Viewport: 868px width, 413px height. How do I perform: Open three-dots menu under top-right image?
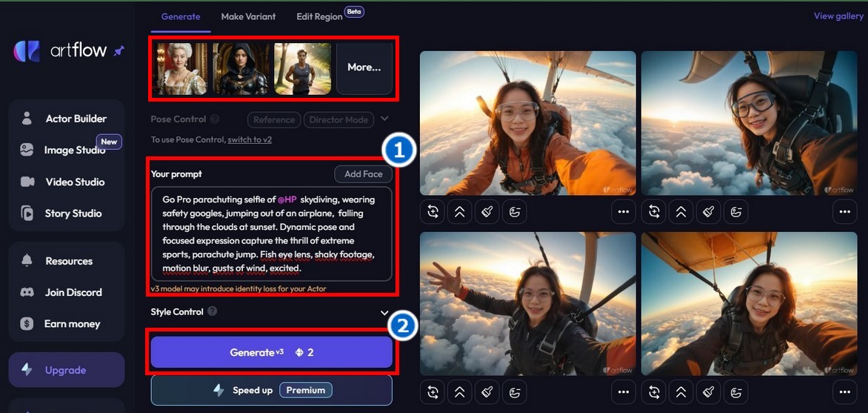[x=845, y=211]
